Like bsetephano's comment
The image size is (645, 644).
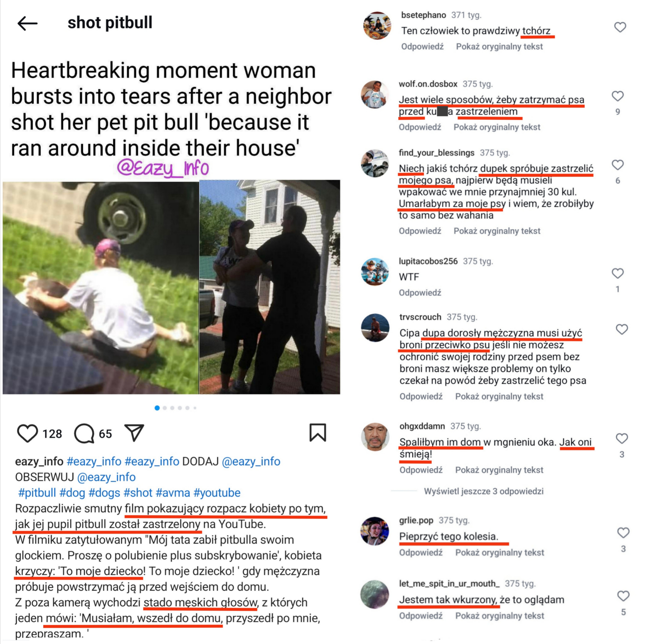620,27
